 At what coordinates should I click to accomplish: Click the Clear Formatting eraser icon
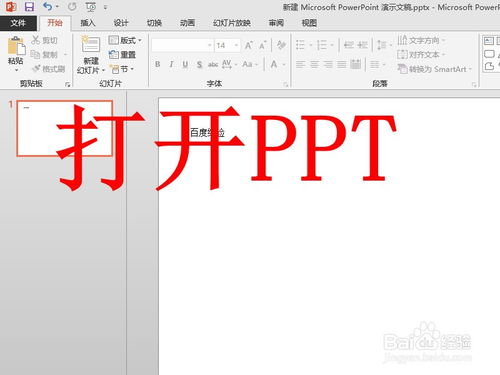click(281, 45)
